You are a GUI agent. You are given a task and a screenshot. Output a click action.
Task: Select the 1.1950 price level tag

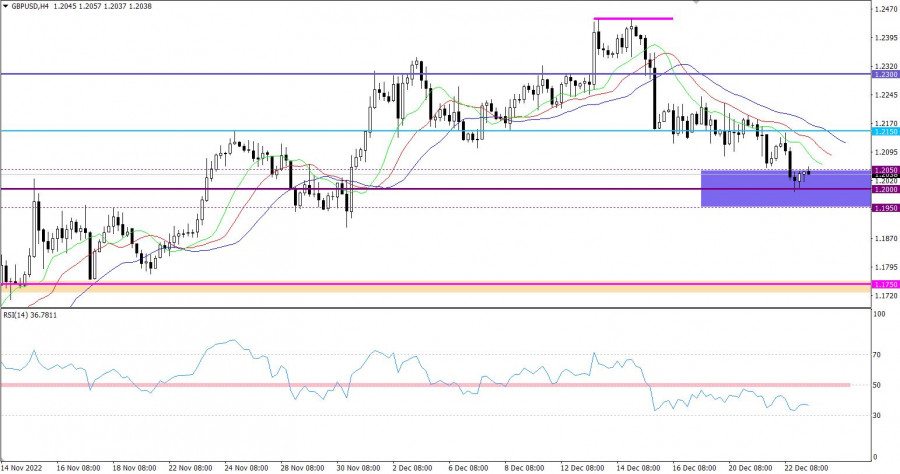pyautogui.click(x=885, y=208)
